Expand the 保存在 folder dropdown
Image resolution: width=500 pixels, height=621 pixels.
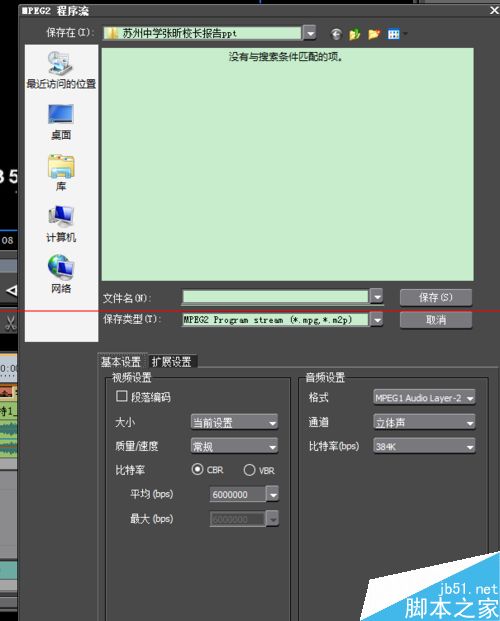tap(310, 33)
